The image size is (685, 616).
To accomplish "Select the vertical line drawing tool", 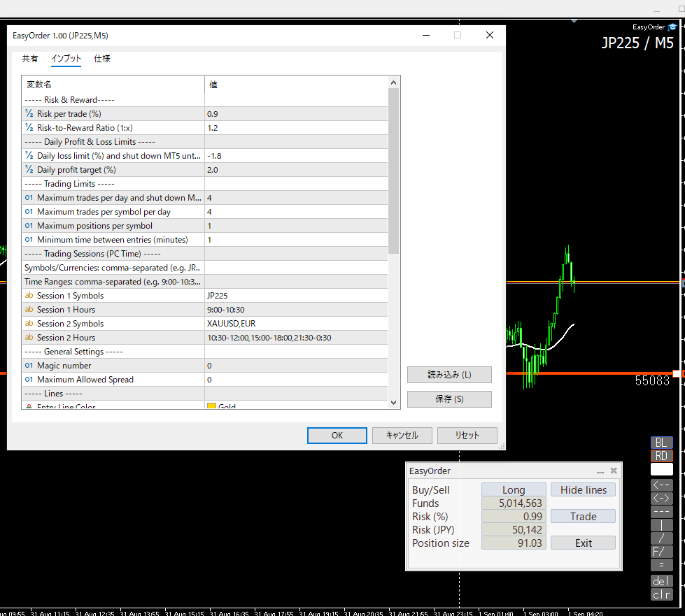I will click(x=661, y=525).
